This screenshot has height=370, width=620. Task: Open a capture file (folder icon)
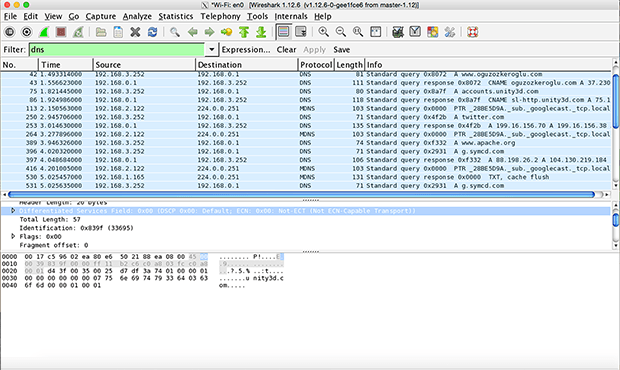(101, 32)
